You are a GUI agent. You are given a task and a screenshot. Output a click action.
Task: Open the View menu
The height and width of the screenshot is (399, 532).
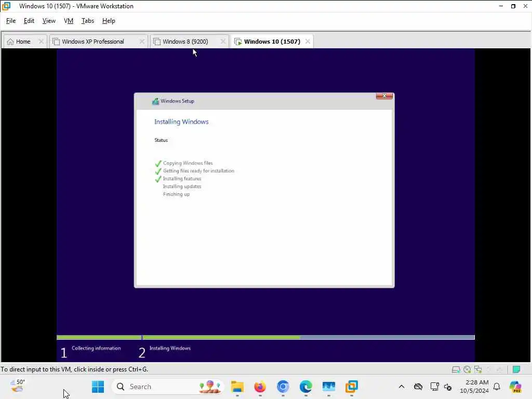tap(49, 21)
